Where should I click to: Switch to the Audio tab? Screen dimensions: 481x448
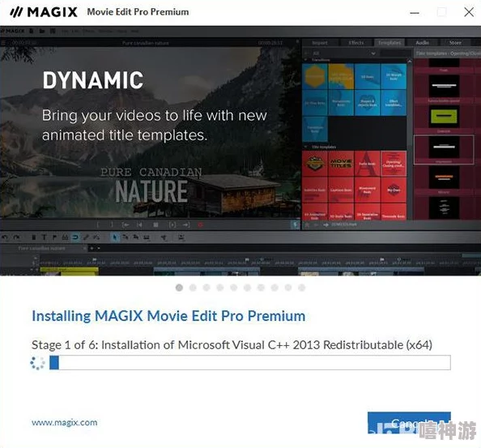pyautogui.click(x=423, y=43)
